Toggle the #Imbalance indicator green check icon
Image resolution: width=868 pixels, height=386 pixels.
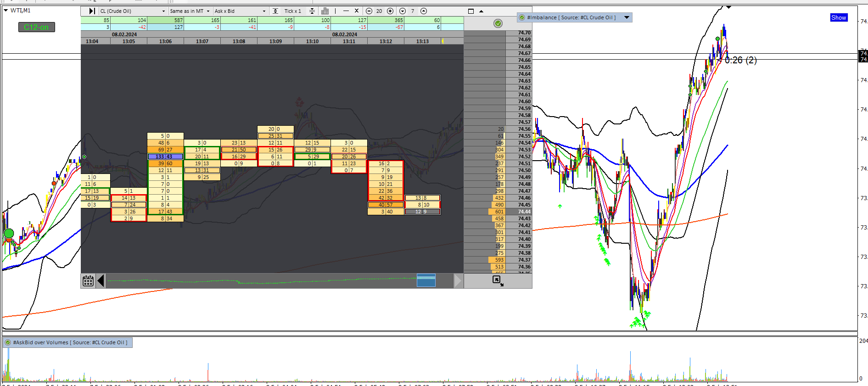(522, 17)
